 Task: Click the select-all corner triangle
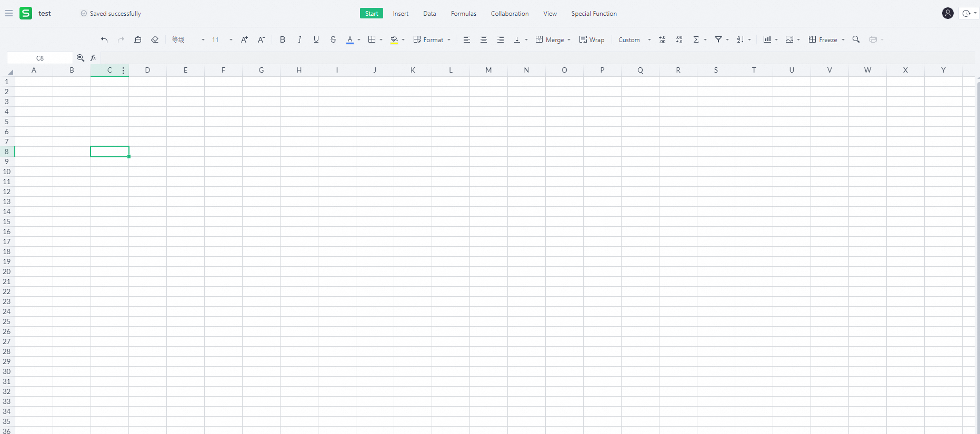click(x=10, y=72)
